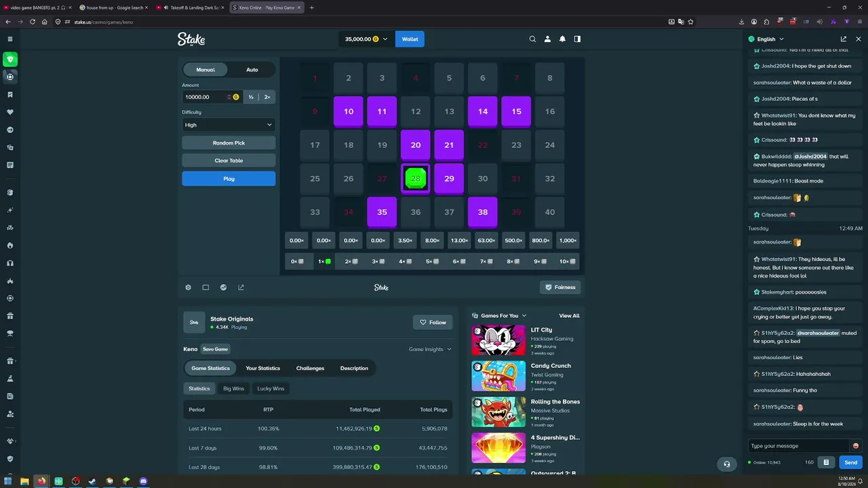
Task: Switch to Manual betting mode
Action: click(x=205, y=70)
